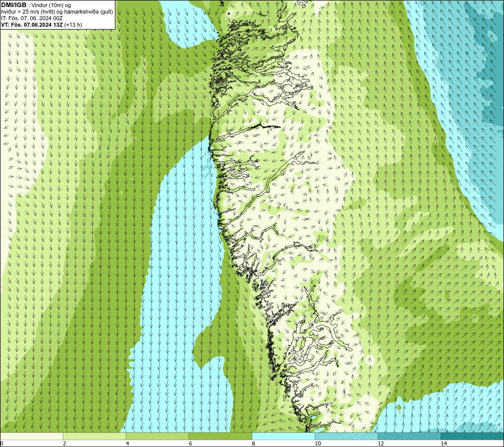Image resolution: width=504 pixels, height=447 pixels.
Task: Click the 8–10 m/s legend color swatch
Action: 283,436
